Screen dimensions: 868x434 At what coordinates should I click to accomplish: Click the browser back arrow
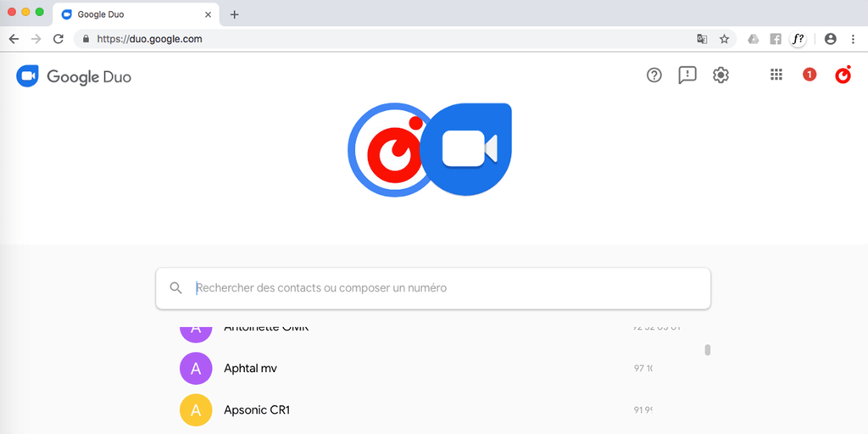14,39
